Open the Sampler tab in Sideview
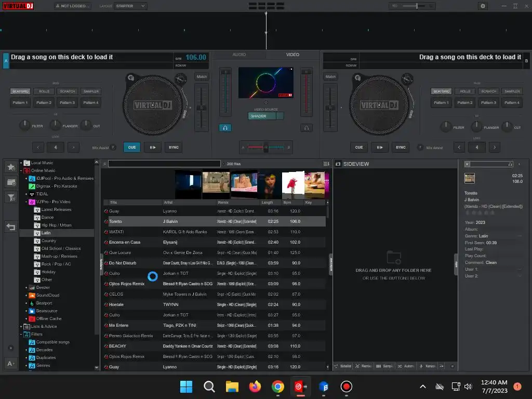The width and height of the screenshot is (532, 399). pyautogui.click(x=384, y=366)
